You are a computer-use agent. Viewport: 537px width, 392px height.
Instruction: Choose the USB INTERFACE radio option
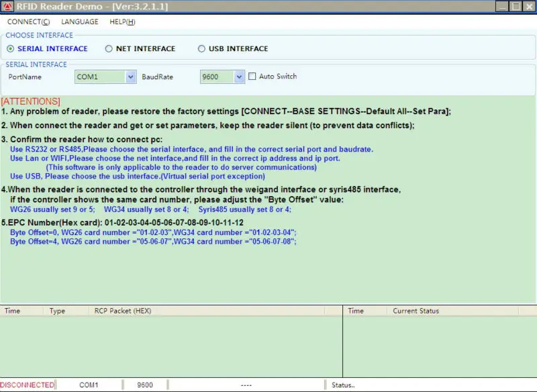[x=201, y=48]
